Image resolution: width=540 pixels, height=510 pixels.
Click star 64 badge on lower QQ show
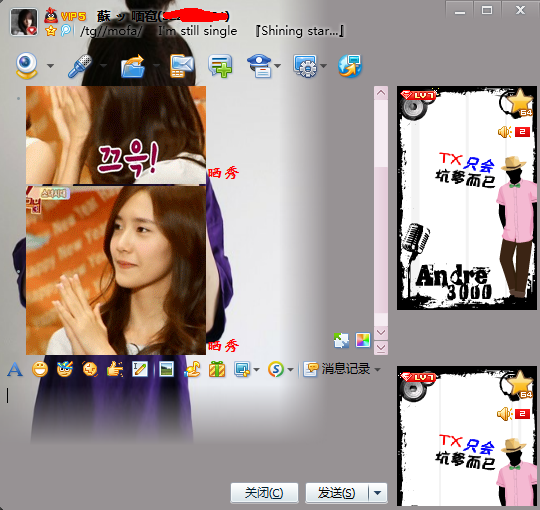click(520, 385)
